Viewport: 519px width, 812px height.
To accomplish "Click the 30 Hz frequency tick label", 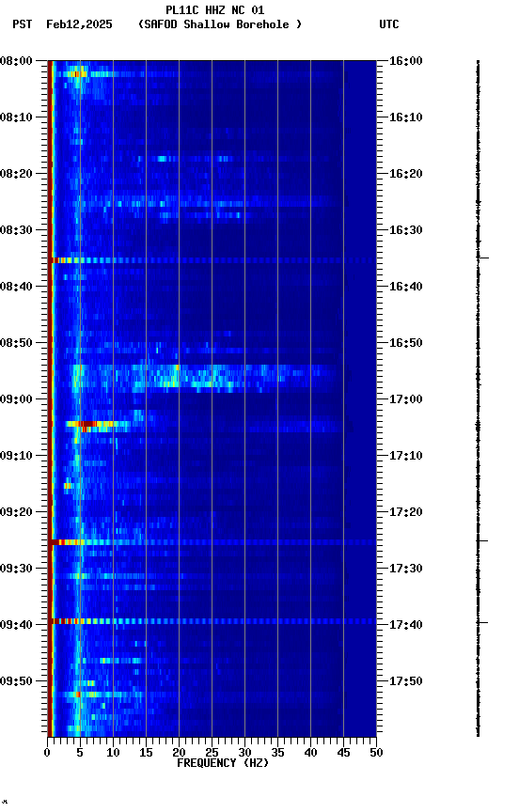I will pyautogui.click(x=244, y=753).
